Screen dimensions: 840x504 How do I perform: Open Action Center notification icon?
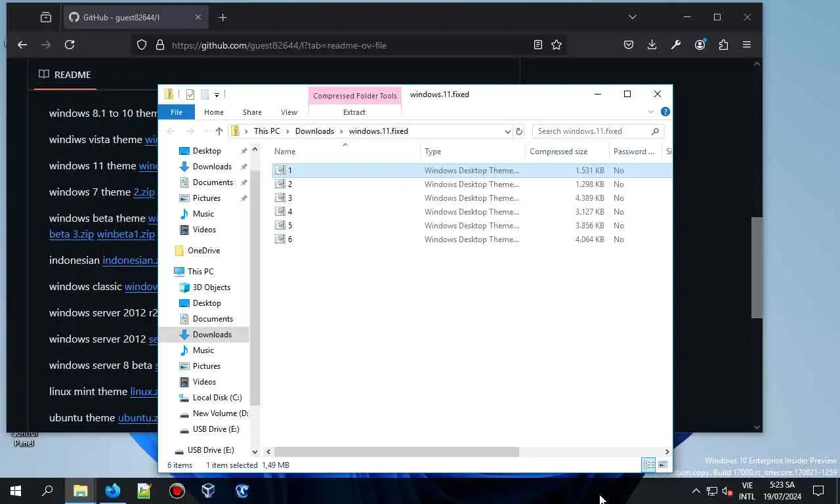pyautogui.click(x=818, y=490)
